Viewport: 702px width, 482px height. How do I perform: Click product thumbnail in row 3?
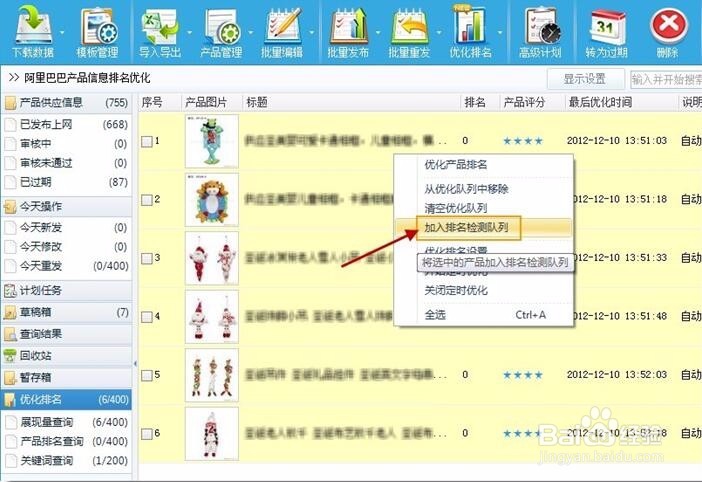click(212, 258)
